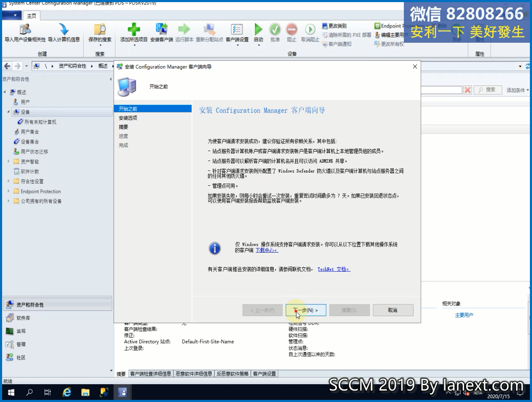The width and height of the screenshot is (532, 402).
Task: Expand the 公司拥有的所有设备 folder
Action: [8, 201]
